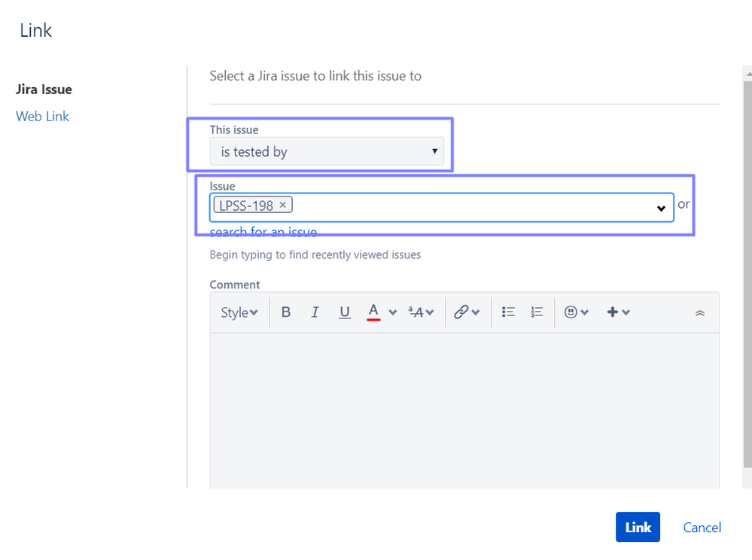Click the blue Link button
752x560 pixels.
coord(638,527)
